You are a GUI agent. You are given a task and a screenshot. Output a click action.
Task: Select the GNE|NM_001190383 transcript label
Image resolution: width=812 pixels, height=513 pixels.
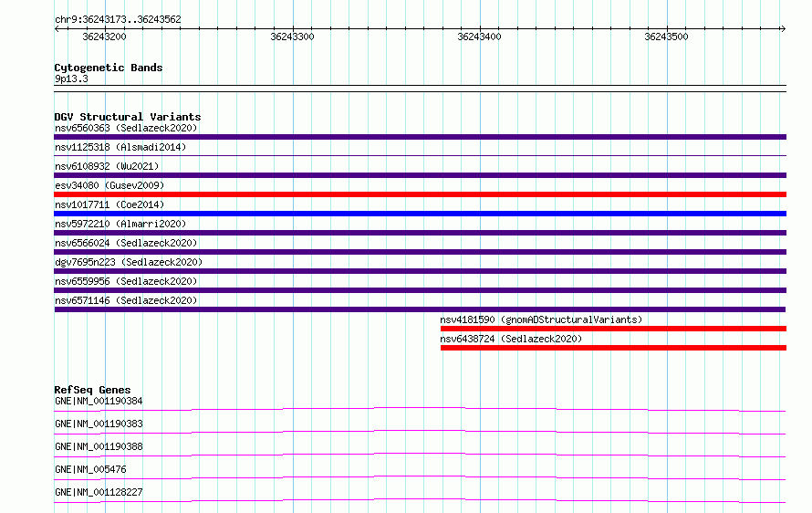coord(99,424)
